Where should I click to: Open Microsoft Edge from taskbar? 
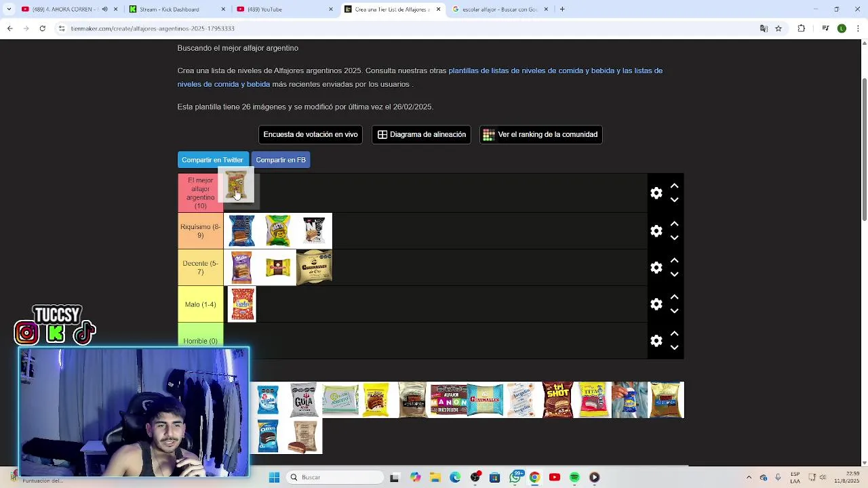point(455,477)
